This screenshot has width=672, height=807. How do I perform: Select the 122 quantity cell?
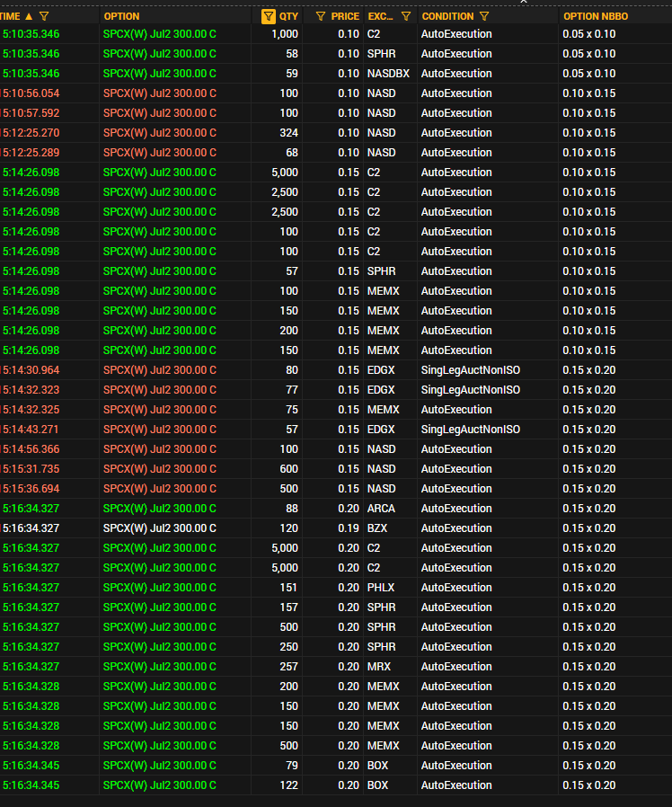click(x=288, y=785)
